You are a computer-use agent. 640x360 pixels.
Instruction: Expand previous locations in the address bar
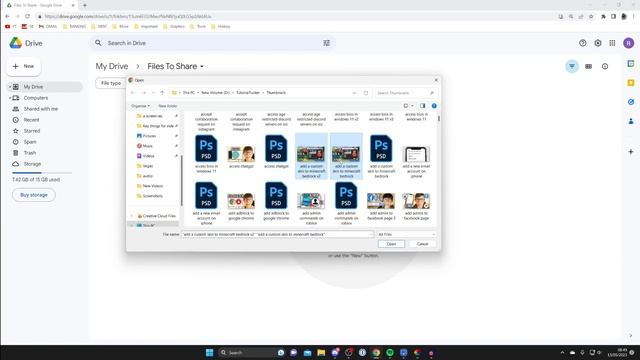coord(354,93)
